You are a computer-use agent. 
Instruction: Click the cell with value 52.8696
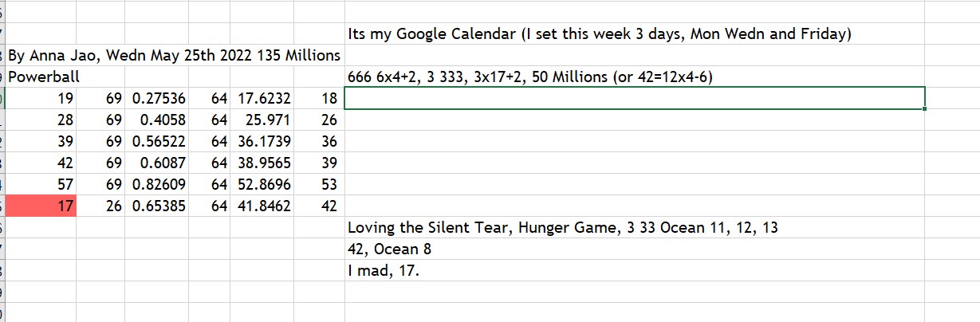pyautogui.click(x=263, y=185)
